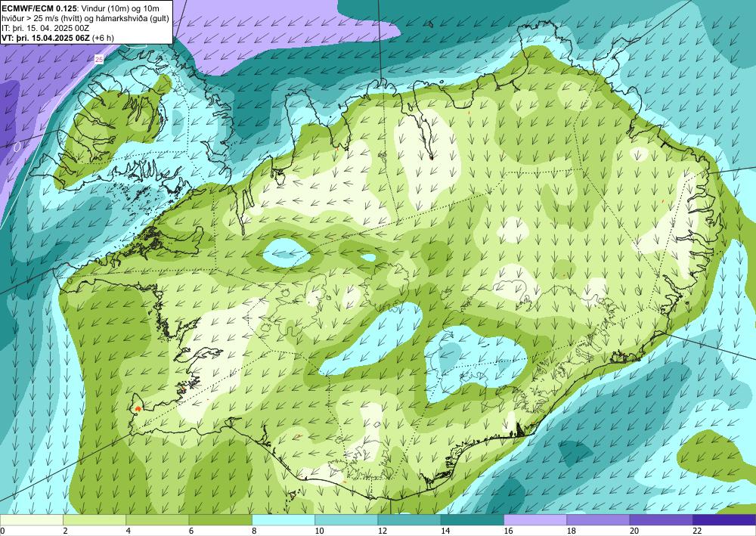Click the pale cream 0–2 m/s legend swatch
Viewport: 756px width, 536px height.
[x=31, y=519]
